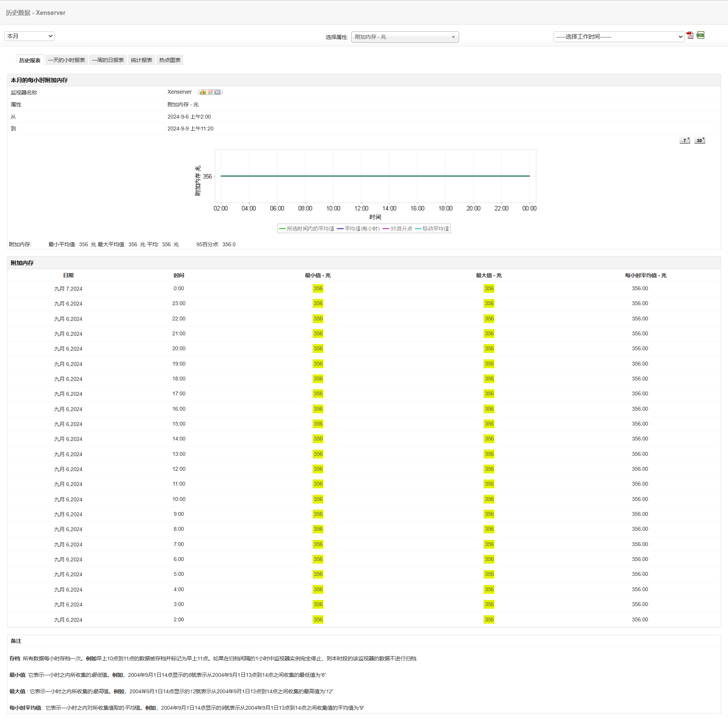Export the report as PDF

[690, 36]
